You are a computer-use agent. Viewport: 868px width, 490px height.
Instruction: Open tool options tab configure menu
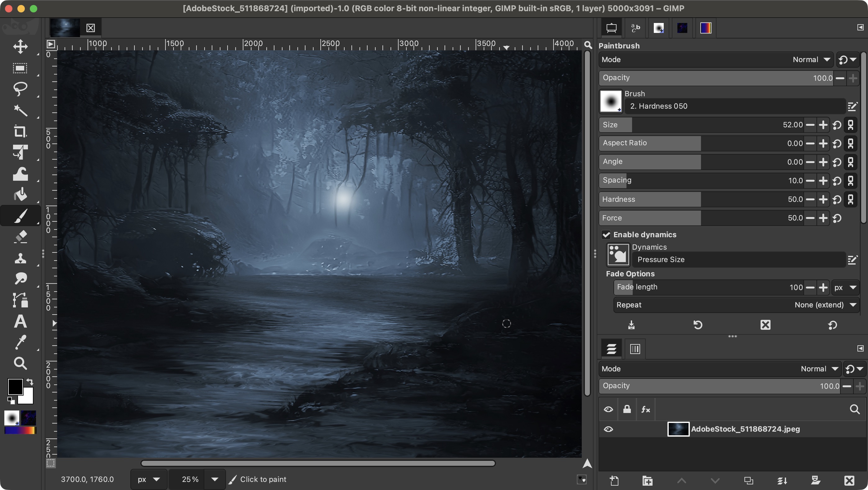pos(860,28)
